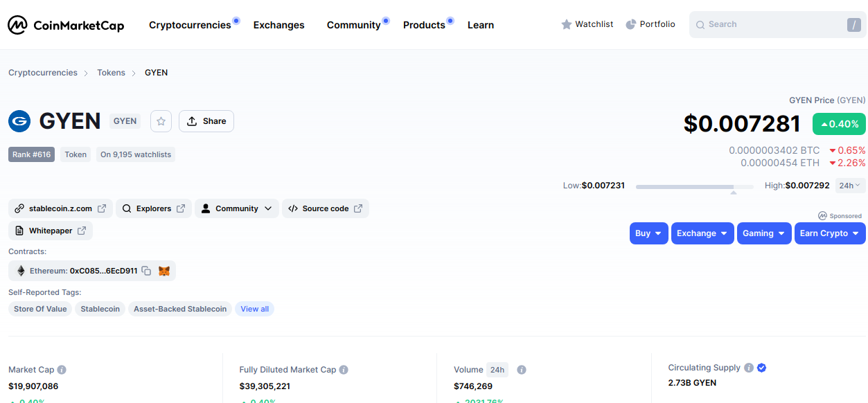Click the MetaMask fox icon
Screen dimensions: 868x403
164,271
